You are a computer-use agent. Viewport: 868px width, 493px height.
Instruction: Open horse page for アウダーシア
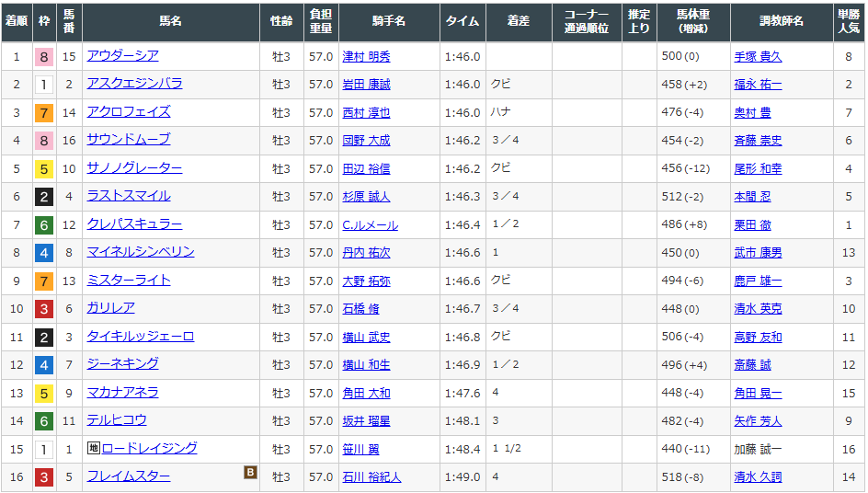[122, 56]
